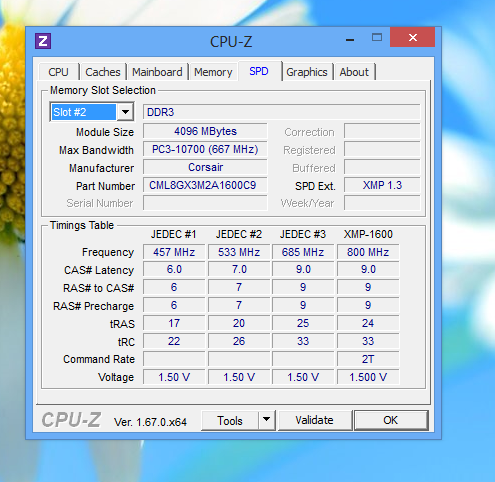Click the 457 MHz frequency cell
The image size is (495, 482).
point(174,252)
